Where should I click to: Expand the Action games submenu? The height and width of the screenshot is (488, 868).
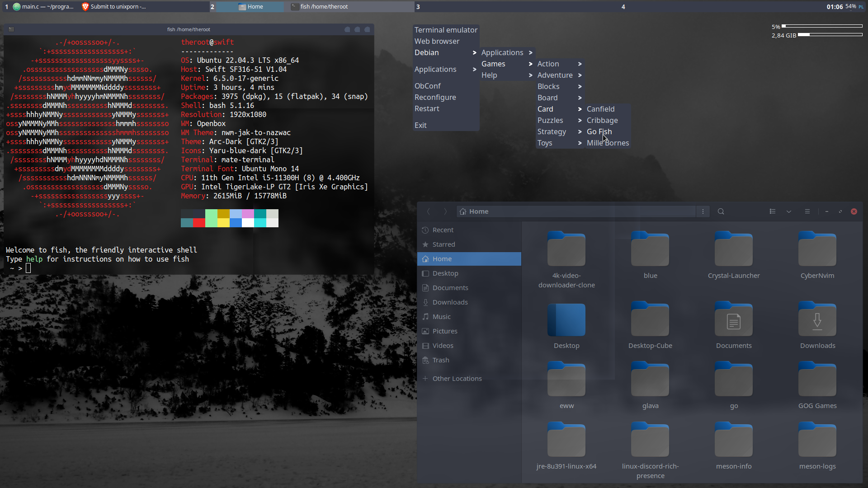point(560,64)
